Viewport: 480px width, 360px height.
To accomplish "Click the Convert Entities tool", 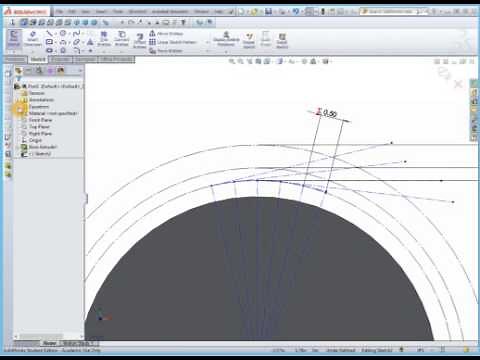I will pyautogui.click(x=122, y=38).
